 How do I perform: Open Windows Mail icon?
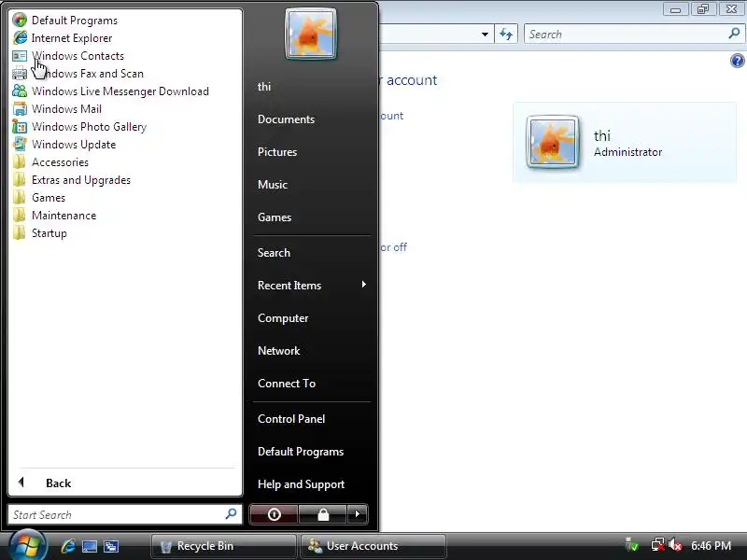pyautogui.click(x=20, y=108)
